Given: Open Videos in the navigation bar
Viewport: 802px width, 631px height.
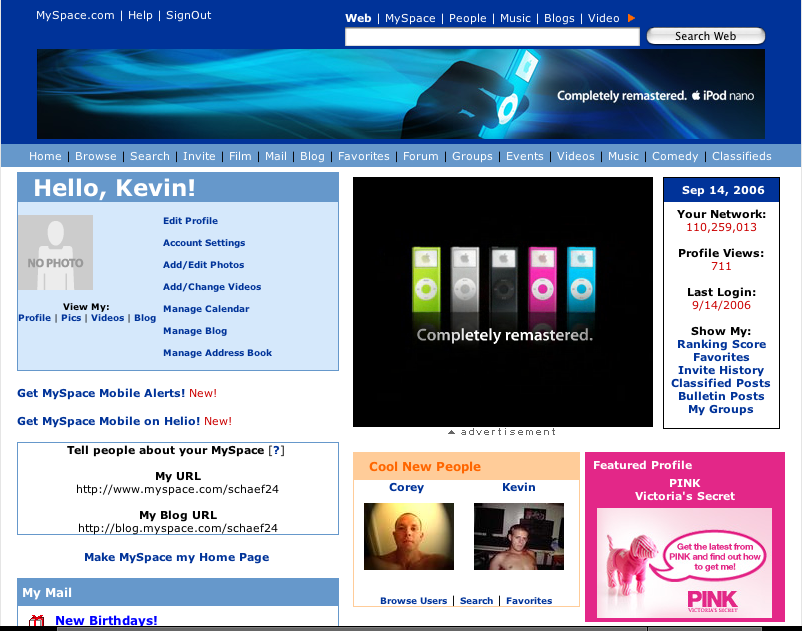Looking at the screenshot, I should (x=575, y=156).
